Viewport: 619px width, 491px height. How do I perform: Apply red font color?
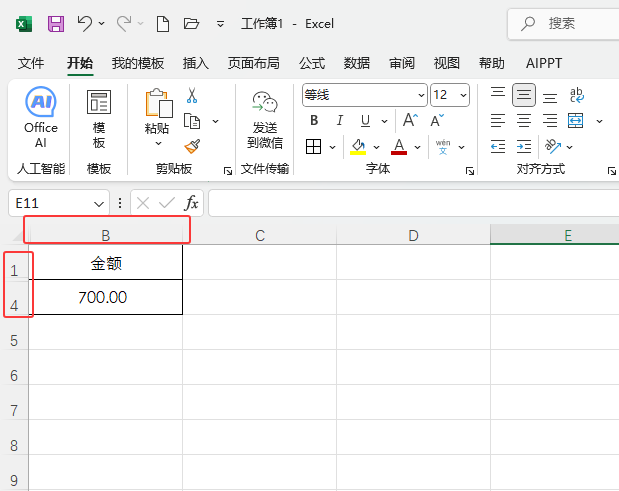pyautogui.click(x=399, y=147)
